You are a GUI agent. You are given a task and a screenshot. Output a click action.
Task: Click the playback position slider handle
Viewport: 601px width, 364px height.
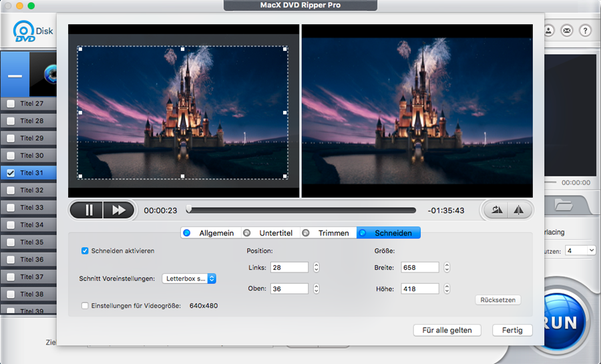189,209
